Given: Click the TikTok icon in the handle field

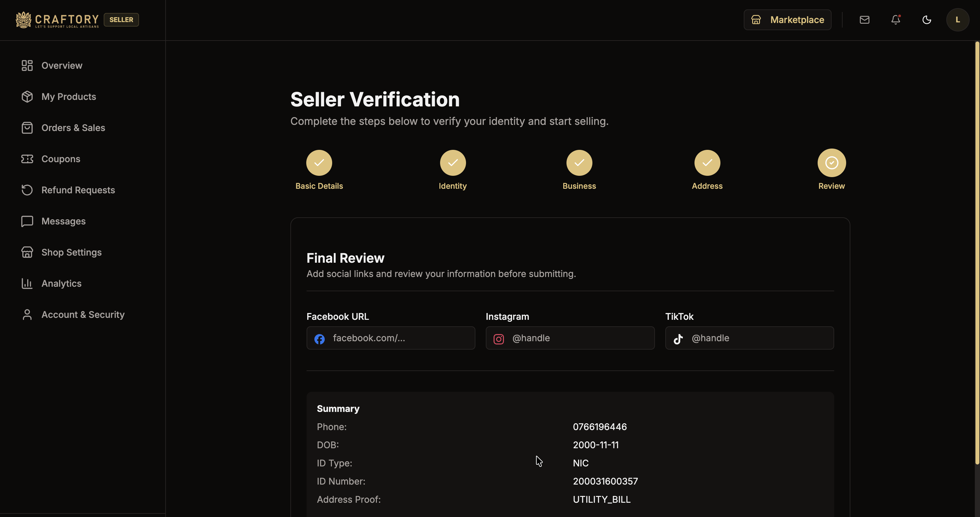Looking at the screenshot, I should click(679, 338).
